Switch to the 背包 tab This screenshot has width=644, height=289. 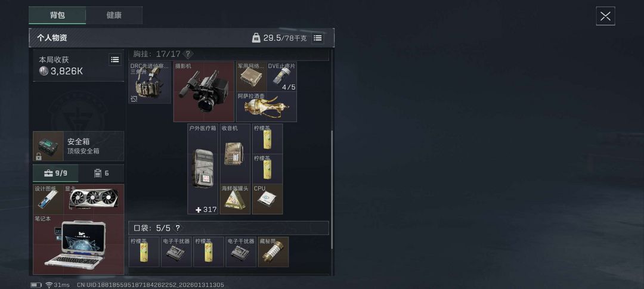57,15
